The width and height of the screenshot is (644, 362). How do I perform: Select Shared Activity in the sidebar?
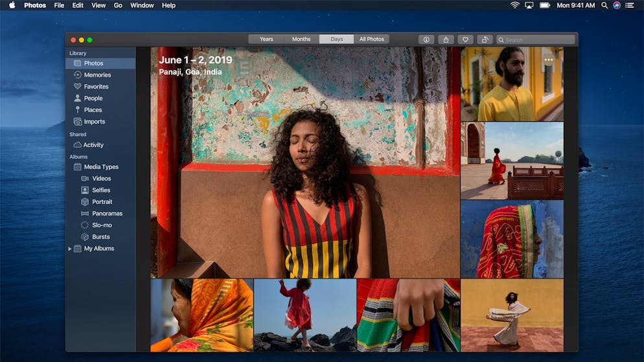[93, 145]
